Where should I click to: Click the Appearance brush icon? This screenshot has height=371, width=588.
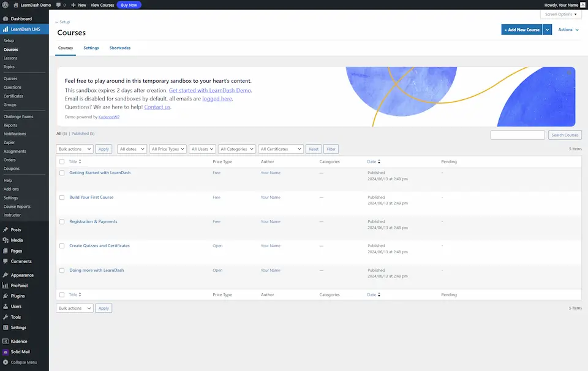pos(6,275)
